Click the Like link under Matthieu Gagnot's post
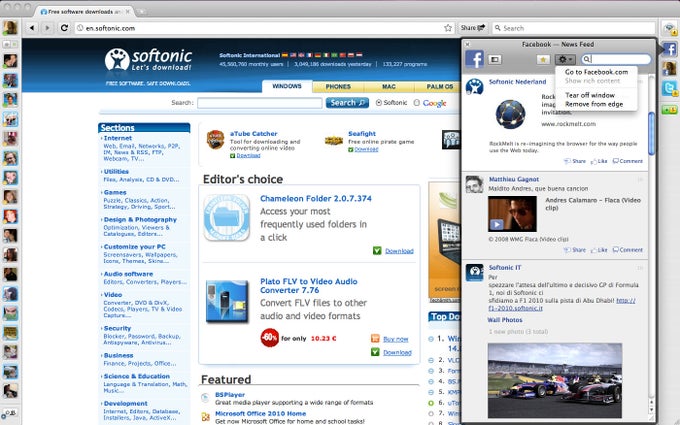 (x=599, y=250)
